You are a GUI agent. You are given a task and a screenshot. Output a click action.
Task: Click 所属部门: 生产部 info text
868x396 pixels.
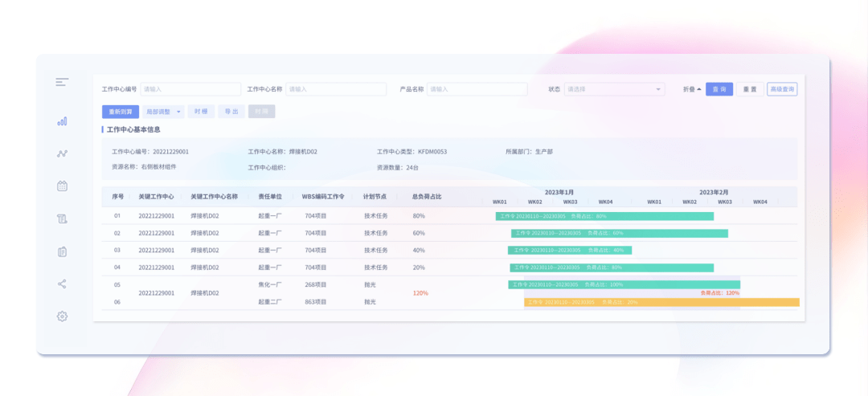click(x=529, y=152)
